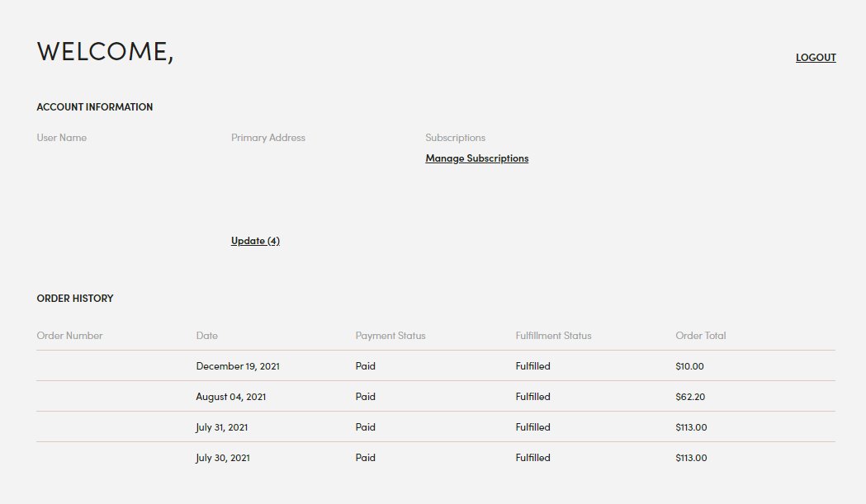Click the User Name label
Image resolution: width=866 pixels, height=504 pixels.
tap(61, 138)
